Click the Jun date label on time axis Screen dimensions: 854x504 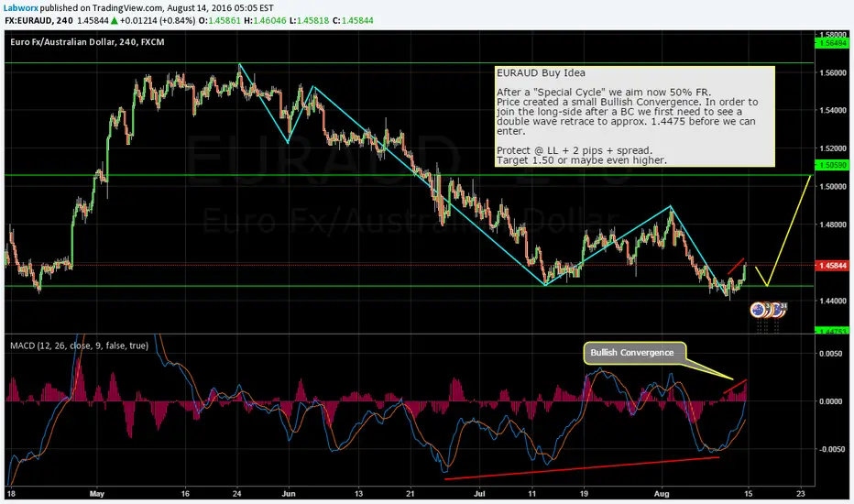pyautogui.click(x=289, y=494)
